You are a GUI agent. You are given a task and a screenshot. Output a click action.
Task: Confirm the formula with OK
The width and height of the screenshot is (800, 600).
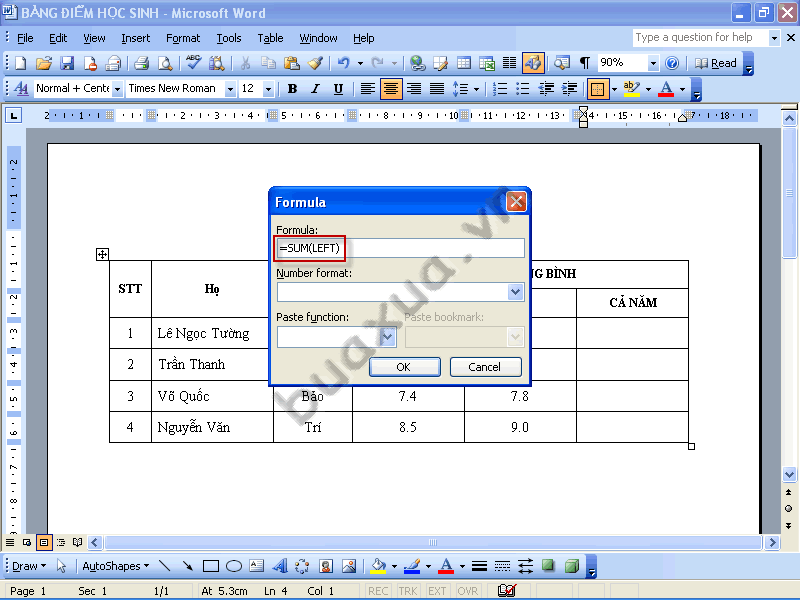click(405, 367)
